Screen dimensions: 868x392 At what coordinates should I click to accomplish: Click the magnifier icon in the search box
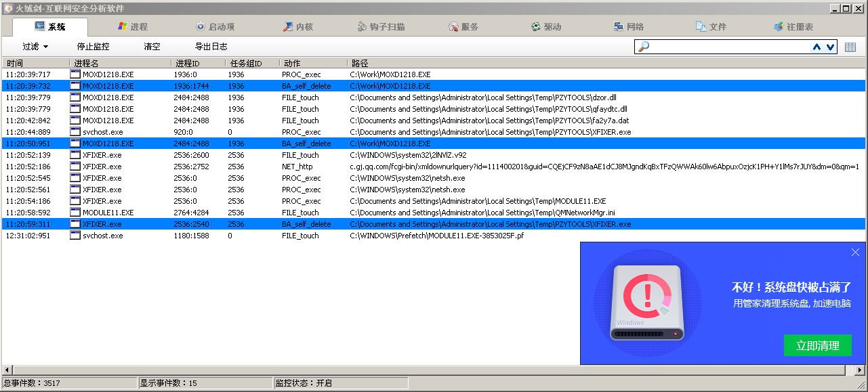click(644, 47)
